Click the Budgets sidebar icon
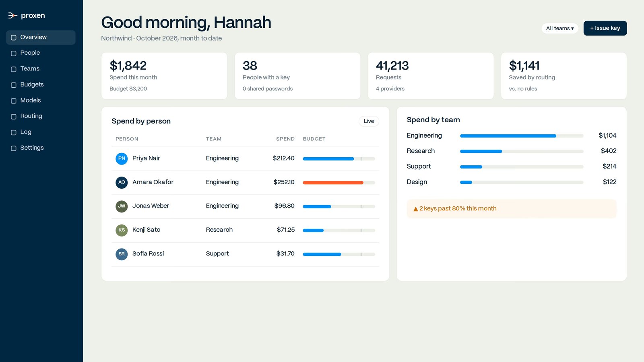Screen dimensions: 644x362 click(x=14, y=85)
